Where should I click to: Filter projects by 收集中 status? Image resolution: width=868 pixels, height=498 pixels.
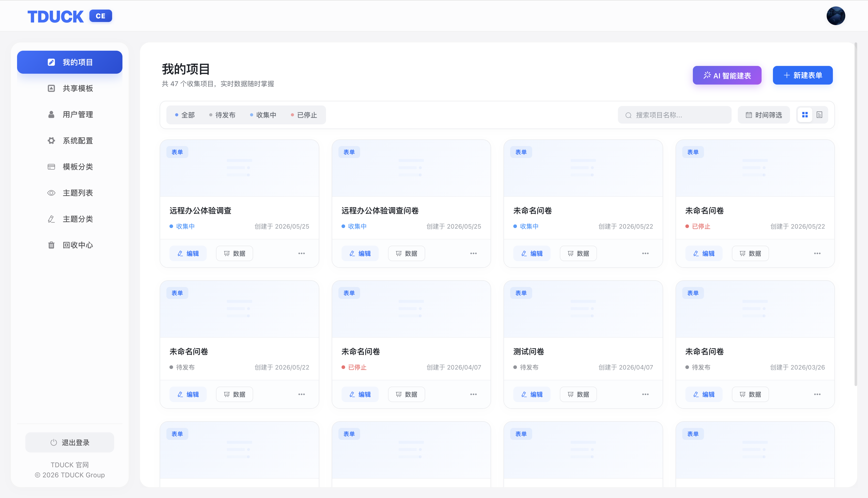click(x=263, y=115)
